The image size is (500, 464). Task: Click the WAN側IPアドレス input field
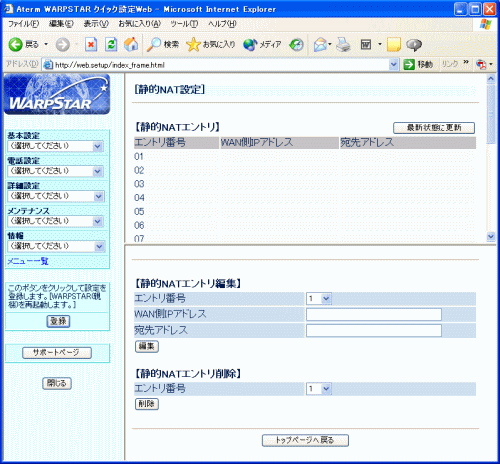pyautogui.click(x=374, y=314)
